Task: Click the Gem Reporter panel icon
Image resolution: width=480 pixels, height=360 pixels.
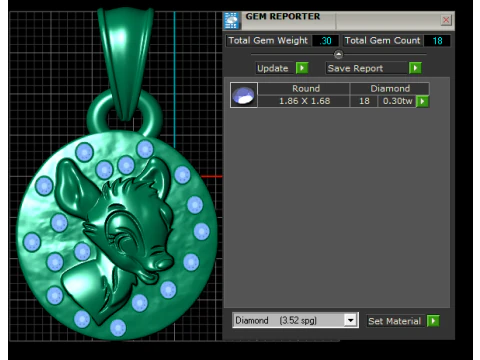Action: (x=232, y=21)
